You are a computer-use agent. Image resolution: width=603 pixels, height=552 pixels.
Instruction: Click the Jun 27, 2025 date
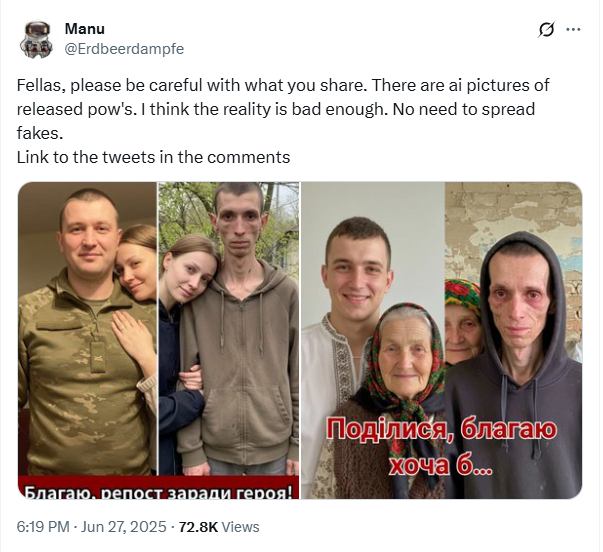coord(123,527)
